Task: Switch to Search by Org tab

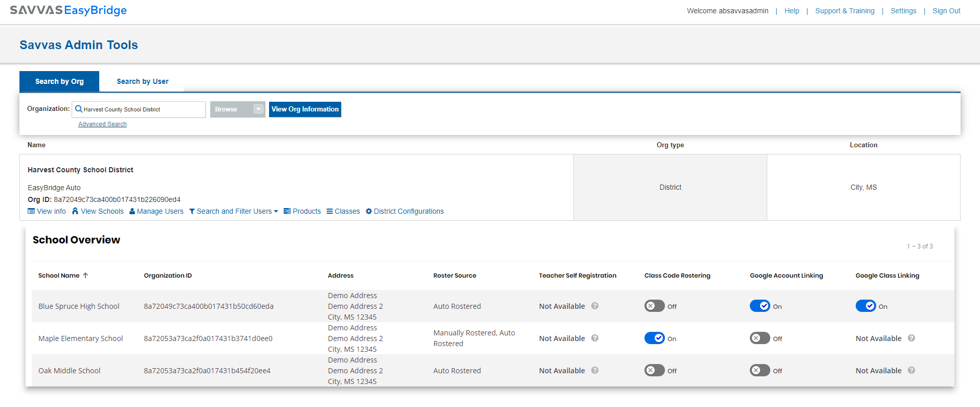Action: click(59, 81)
